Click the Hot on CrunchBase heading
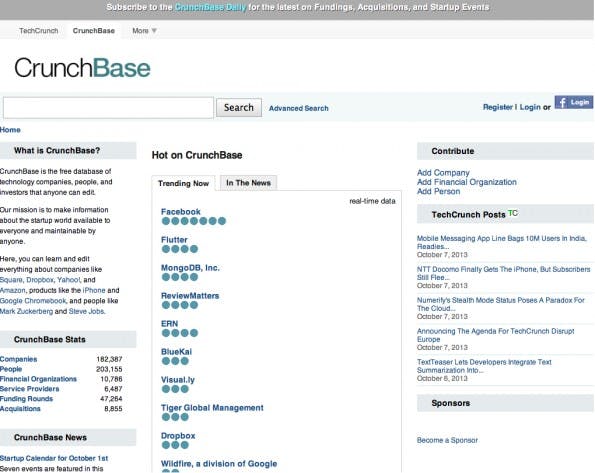Viewport: 595px width, 473px height. (x=197, y=155)
